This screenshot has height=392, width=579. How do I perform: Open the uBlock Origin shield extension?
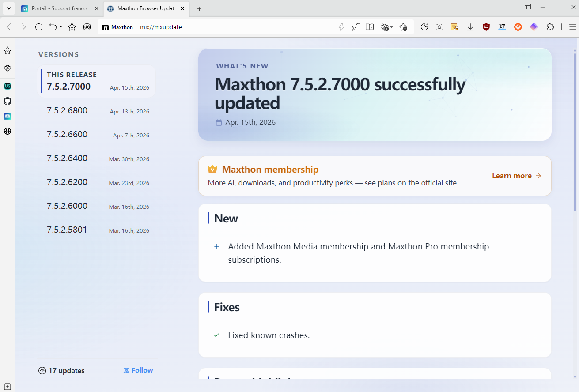tap(486, 27)
